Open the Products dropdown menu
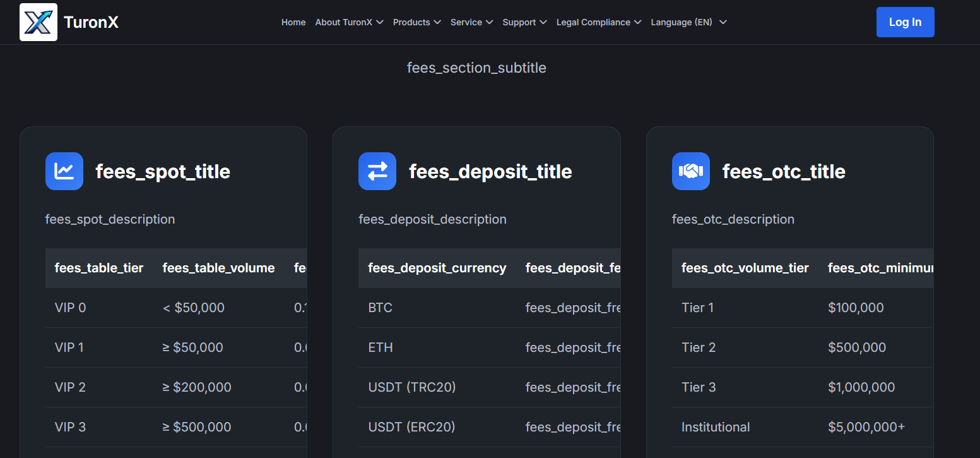The image size is (980, 458). coord(416,22)
